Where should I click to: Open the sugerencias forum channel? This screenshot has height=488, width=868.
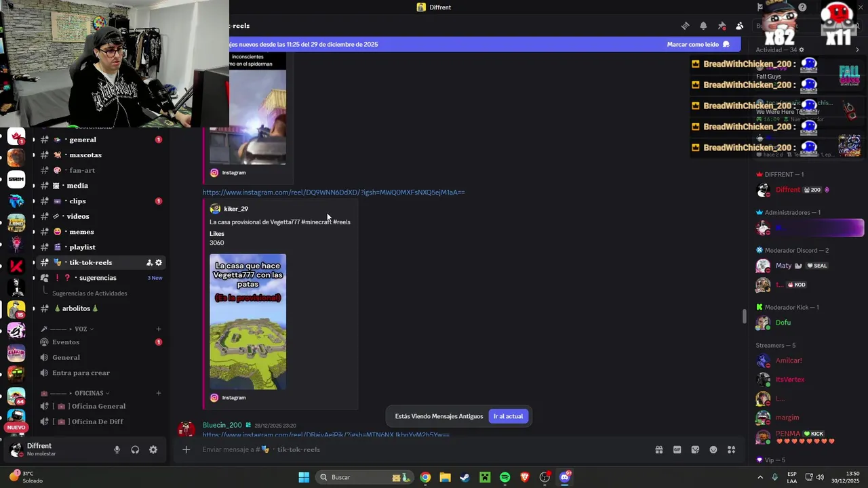click(97, 278)
